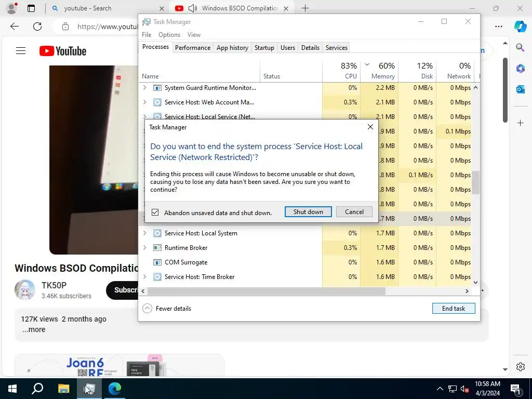The image size is (532, 399).
Task: Close the end process confirmation dialog
Action: [x=370, y=127]
